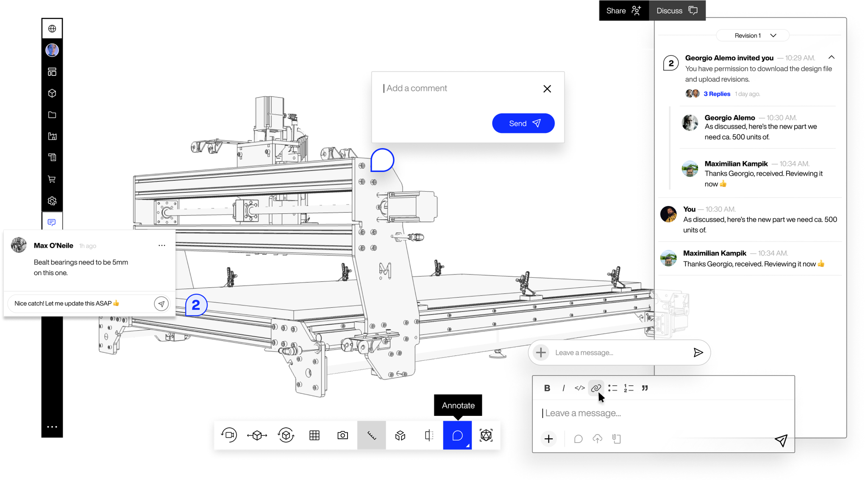Open the Discuss tab

coord(677,11)
